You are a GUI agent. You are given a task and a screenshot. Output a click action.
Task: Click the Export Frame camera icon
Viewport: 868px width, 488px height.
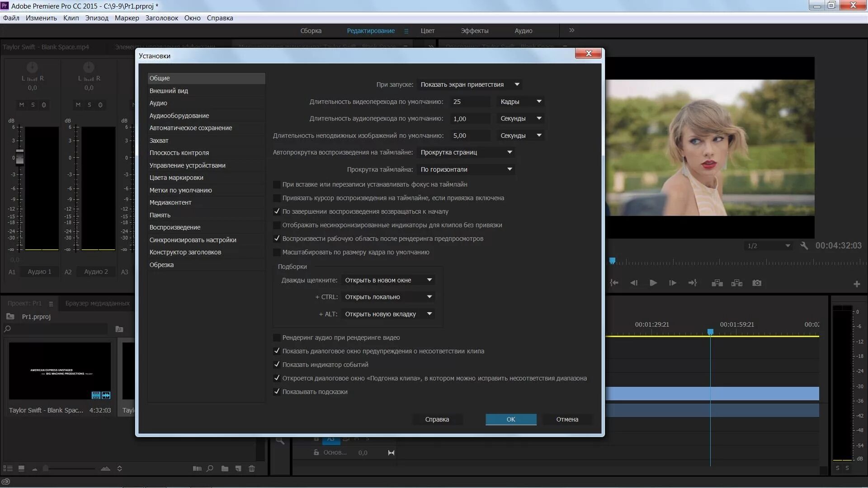[757, 283]
